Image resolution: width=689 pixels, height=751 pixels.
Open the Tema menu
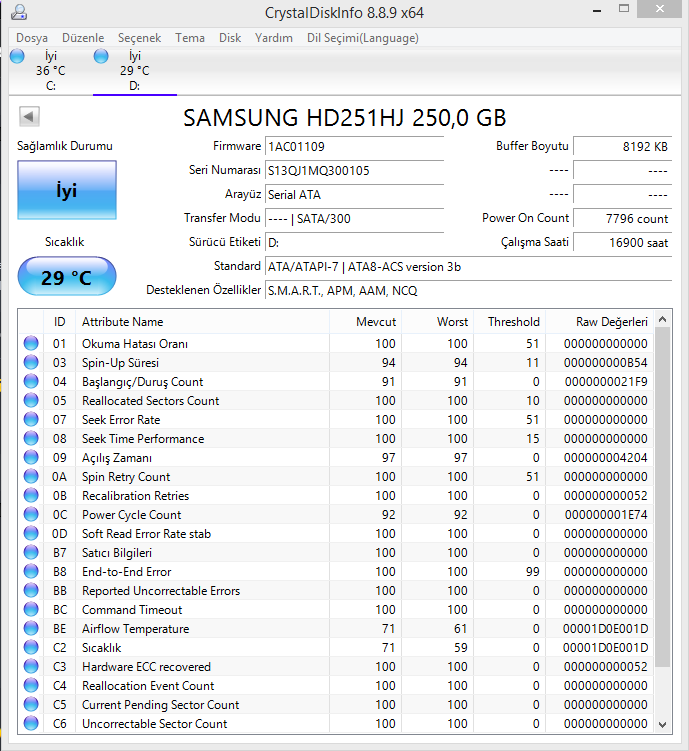tap(190, 38)
